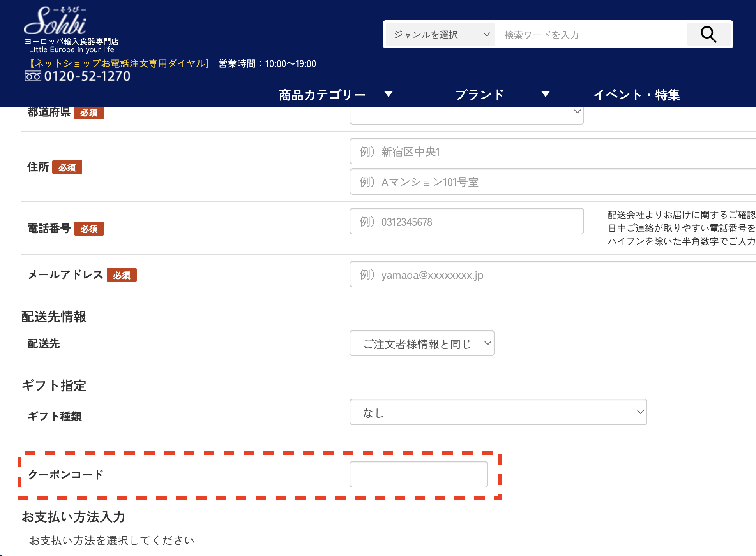Open the 商品カテゴリー menu
756x556 pixels.
pyautogui.click(x=322, y=95)
